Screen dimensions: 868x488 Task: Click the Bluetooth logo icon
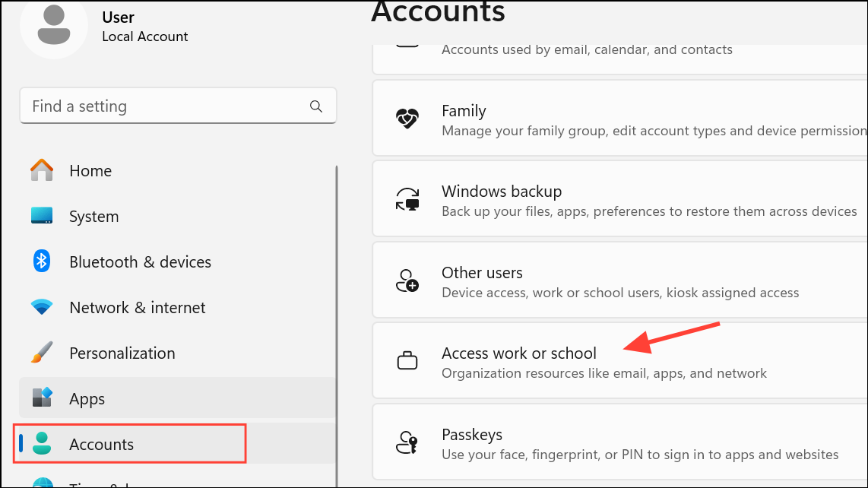[x=42, y=261]
